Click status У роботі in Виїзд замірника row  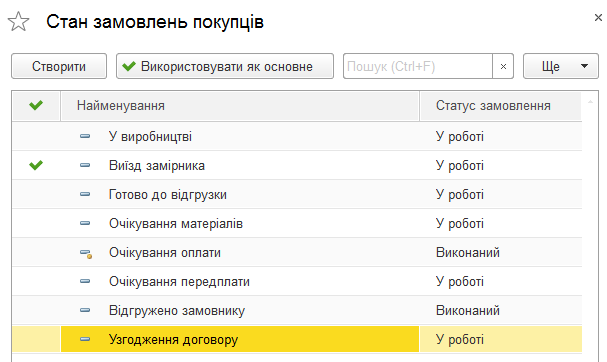[460, 166]
